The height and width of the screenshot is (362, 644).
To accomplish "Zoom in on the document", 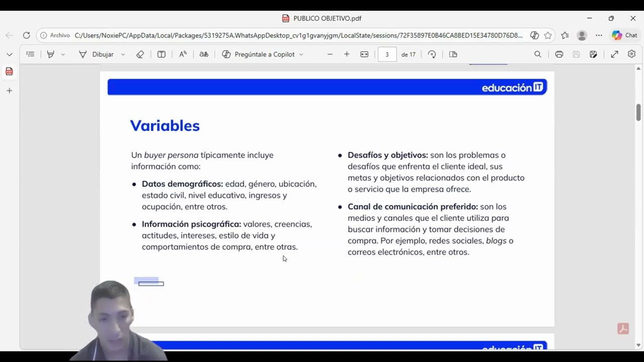I will click(x=347, y=54).
